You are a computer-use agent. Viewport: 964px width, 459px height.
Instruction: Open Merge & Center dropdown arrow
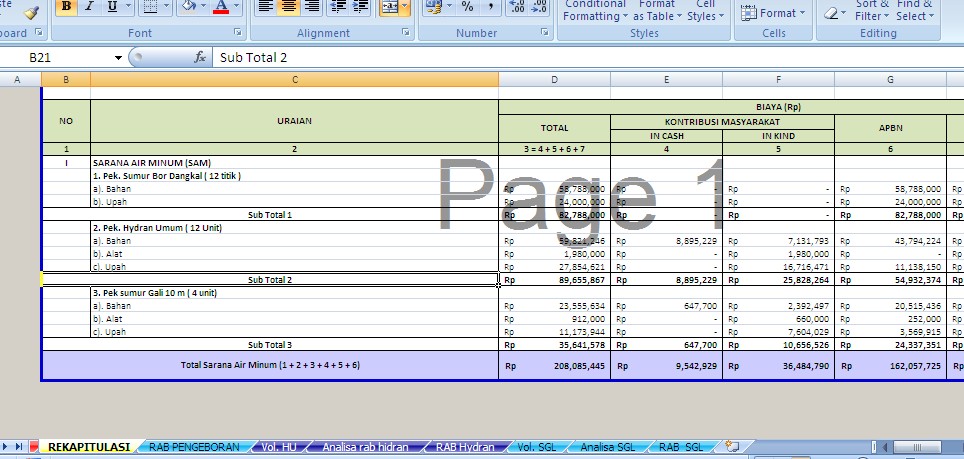(x=405, y=7)
